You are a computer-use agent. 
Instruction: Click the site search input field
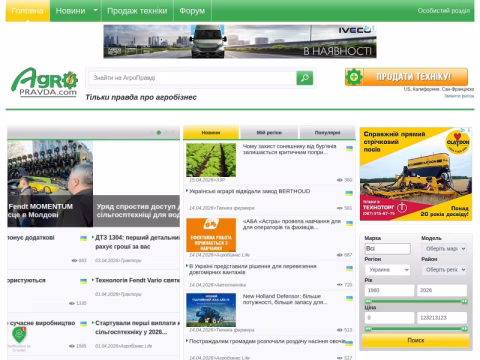(x=192, y=78)
